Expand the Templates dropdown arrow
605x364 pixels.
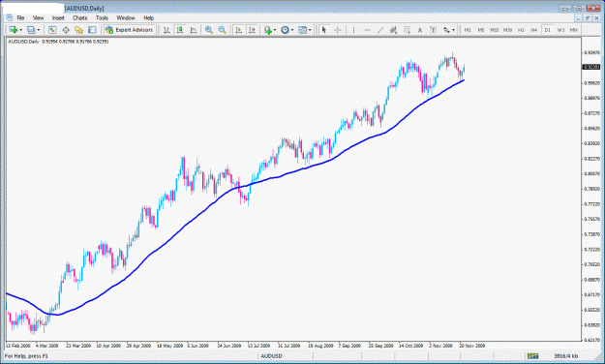(x=310, y=30)
